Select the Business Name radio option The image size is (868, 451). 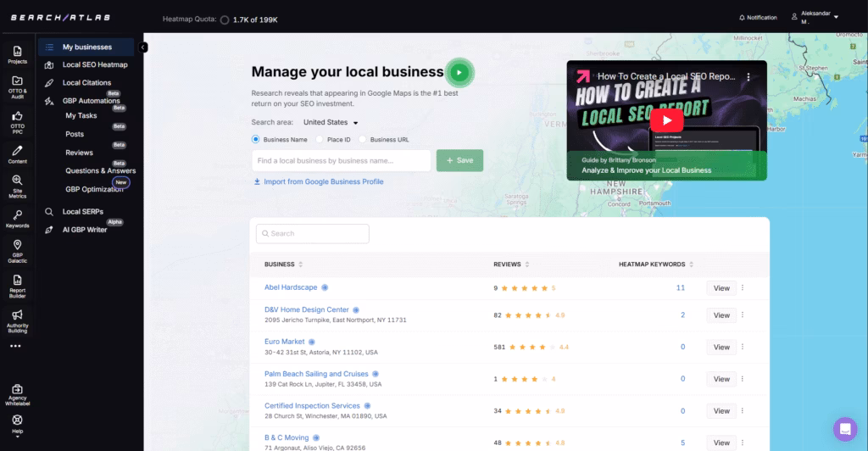[256, 139]
